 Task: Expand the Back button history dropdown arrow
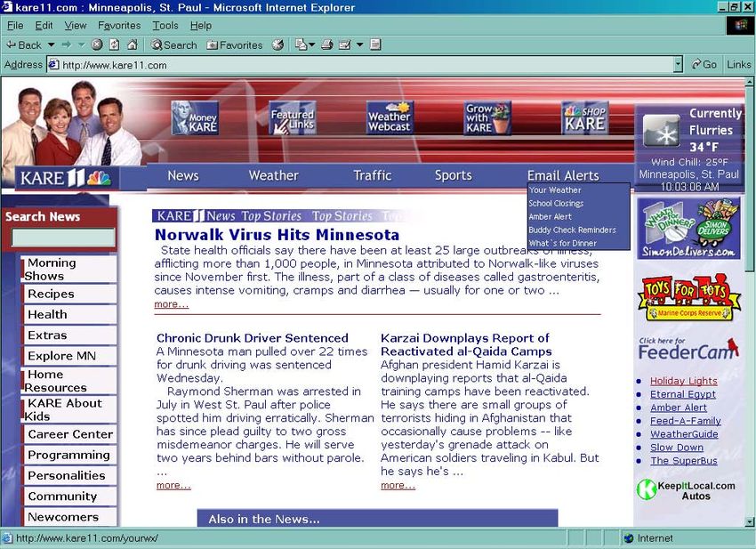coord(51,44)
